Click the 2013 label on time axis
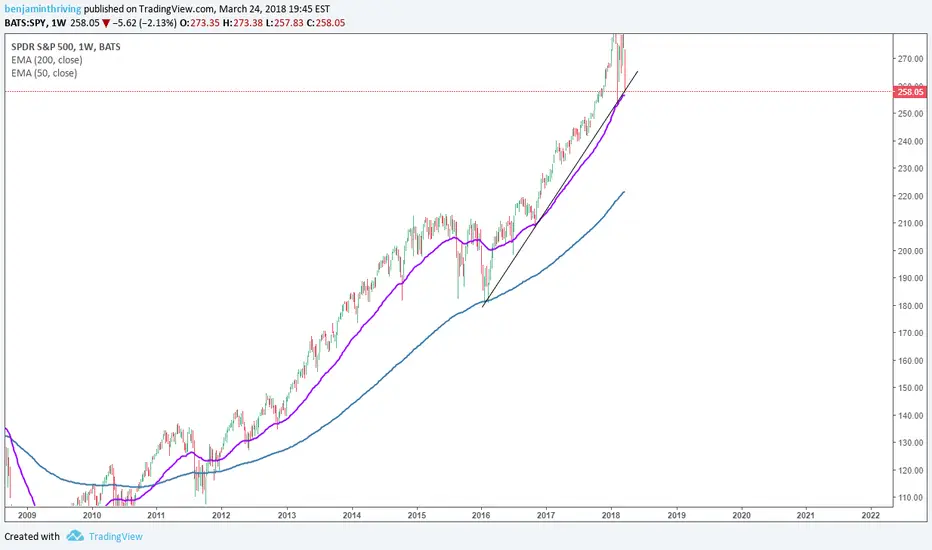Image resolution: width=932 pixels, height=550 pixels. [x=286, y=516]
